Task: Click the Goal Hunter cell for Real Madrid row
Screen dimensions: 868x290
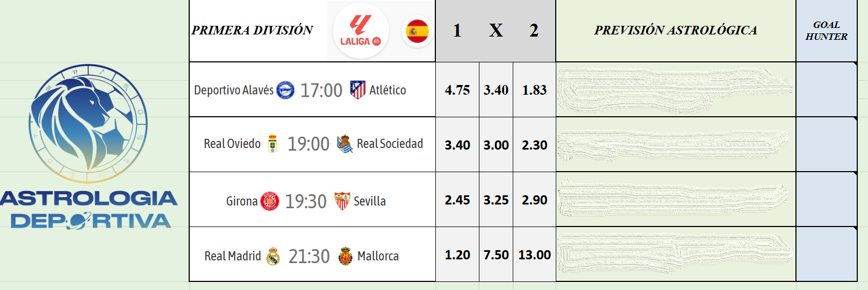Action: coord(826,254)
